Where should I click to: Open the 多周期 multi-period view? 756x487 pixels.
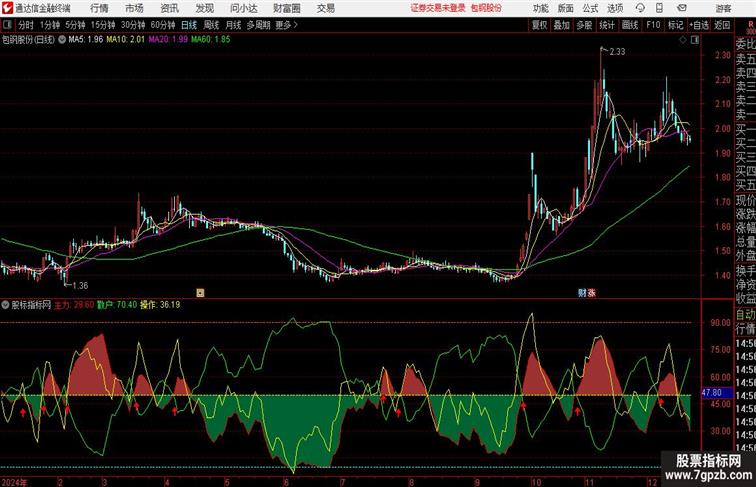point(258,25)
